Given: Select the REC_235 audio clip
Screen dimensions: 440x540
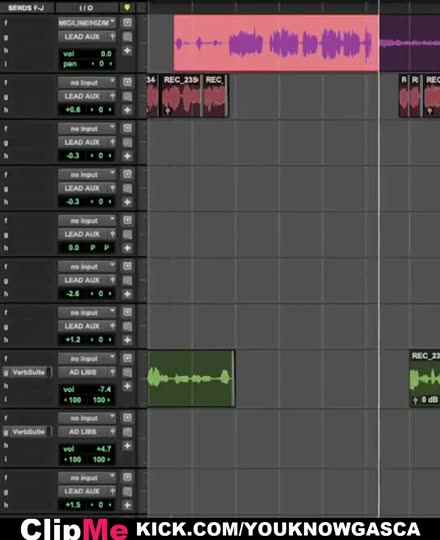Looking at the screenshot, I should click(181, 96).
